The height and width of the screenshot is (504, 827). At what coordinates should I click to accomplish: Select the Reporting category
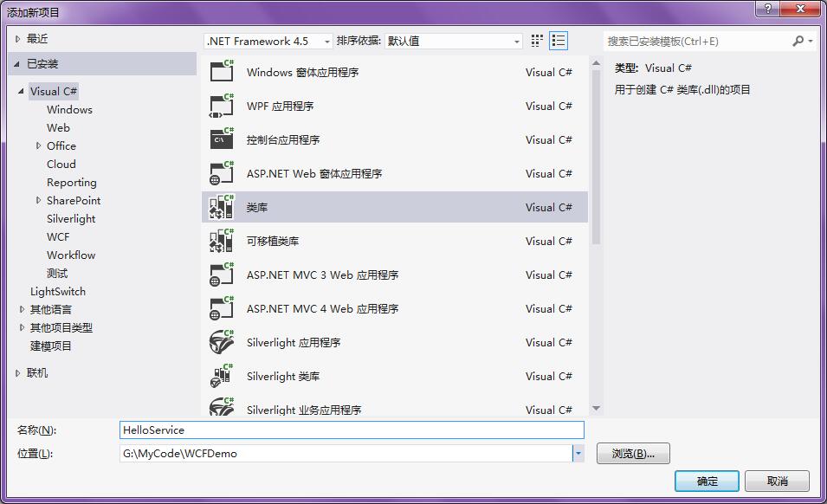72,183
